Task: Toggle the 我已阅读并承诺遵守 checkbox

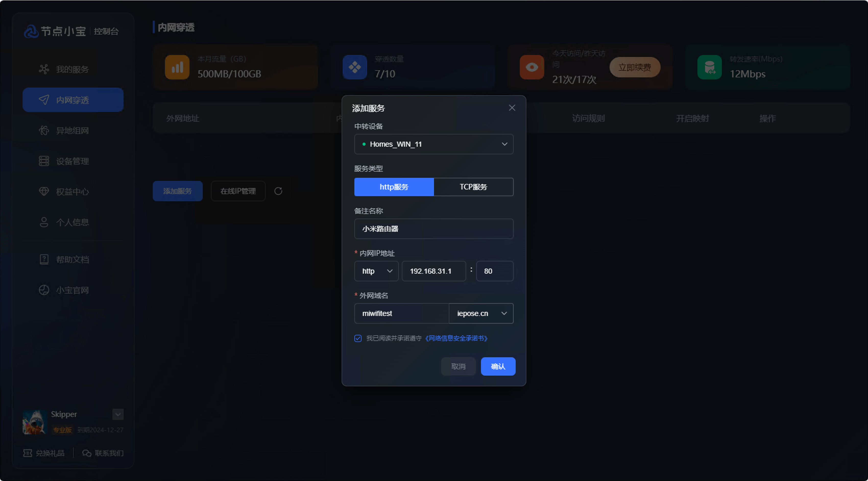Action: pyautogui.click(x=358, y=339)
